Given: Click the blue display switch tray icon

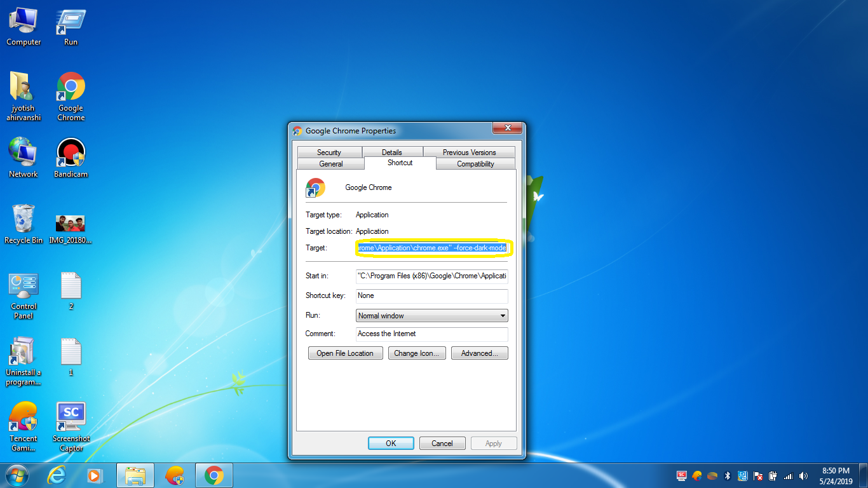Looking at the screenshot, I should [x=743, y=475].
